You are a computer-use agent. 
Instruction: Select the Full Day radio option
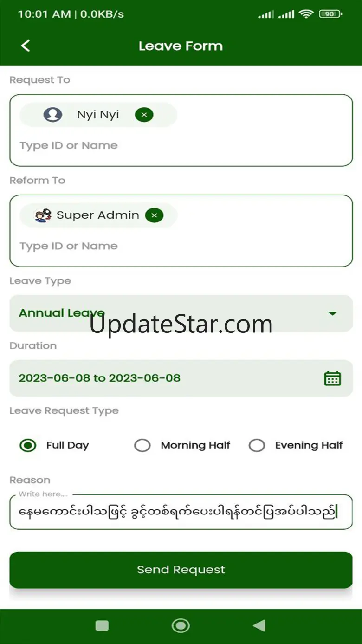(28, 446)
